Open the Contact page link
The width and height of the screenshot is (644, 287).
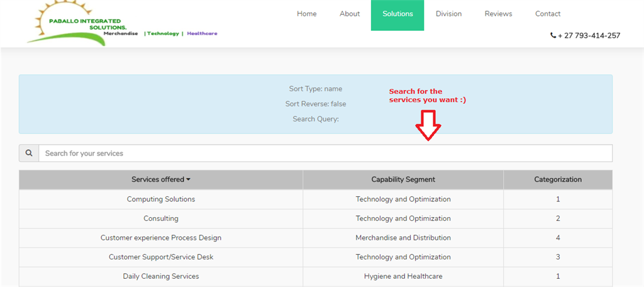pyautogui.click(x=547, y=14)
